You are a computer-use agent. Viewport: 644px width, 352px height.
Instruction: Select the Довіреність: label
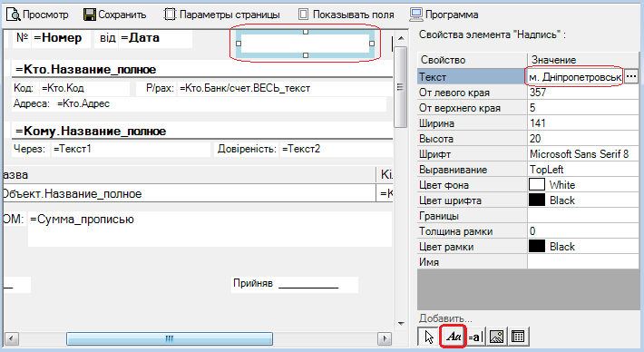point(247,149)
